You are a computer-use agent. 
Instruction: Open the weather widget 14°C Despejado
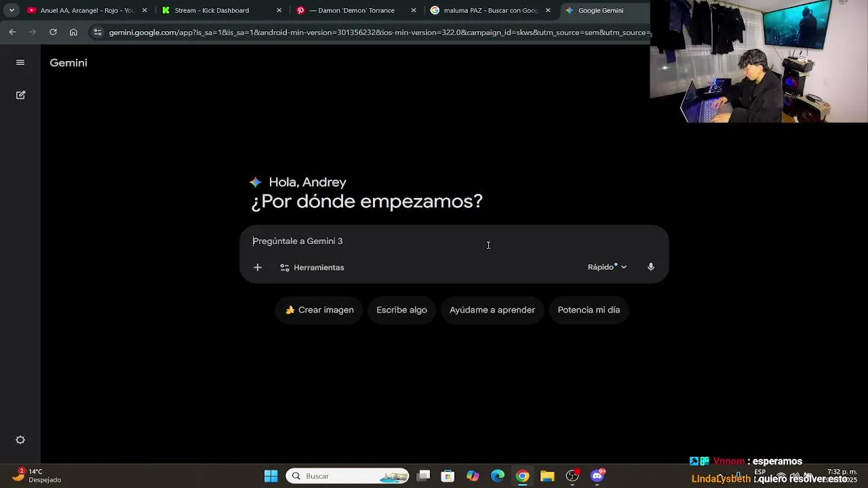coord(37,475)
